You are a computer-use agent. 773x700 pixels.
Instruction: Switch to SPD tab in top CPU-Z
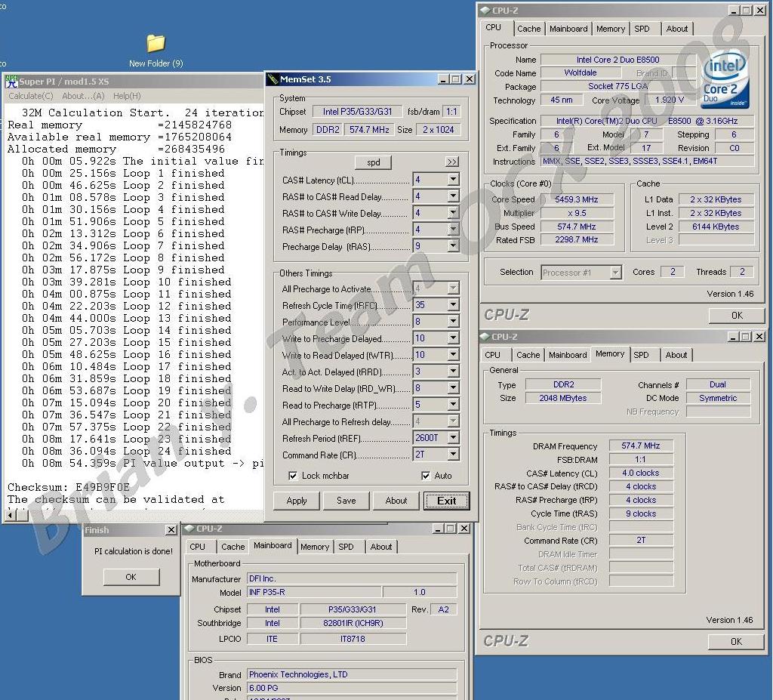tap(642, 29)
